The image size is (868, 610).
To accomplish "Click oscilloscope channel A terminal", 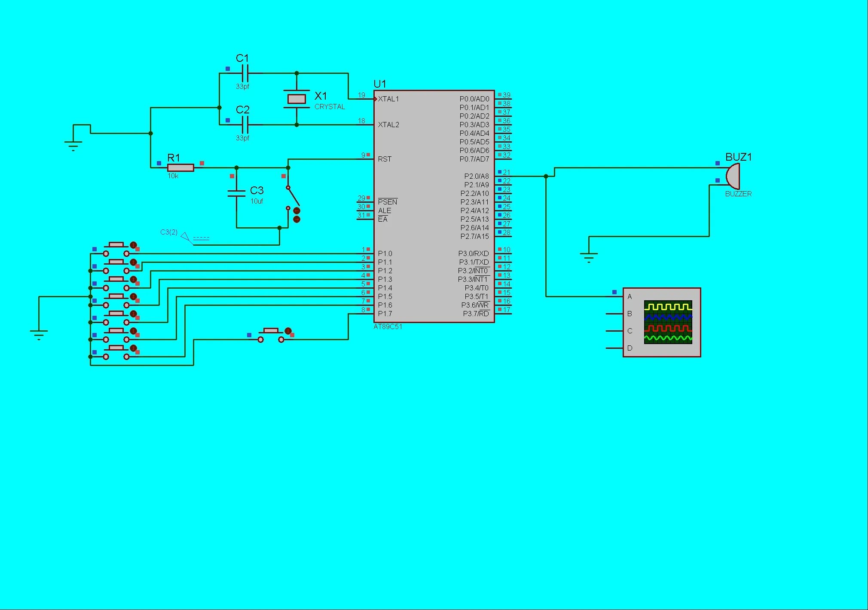I will (x=614, y=296).
